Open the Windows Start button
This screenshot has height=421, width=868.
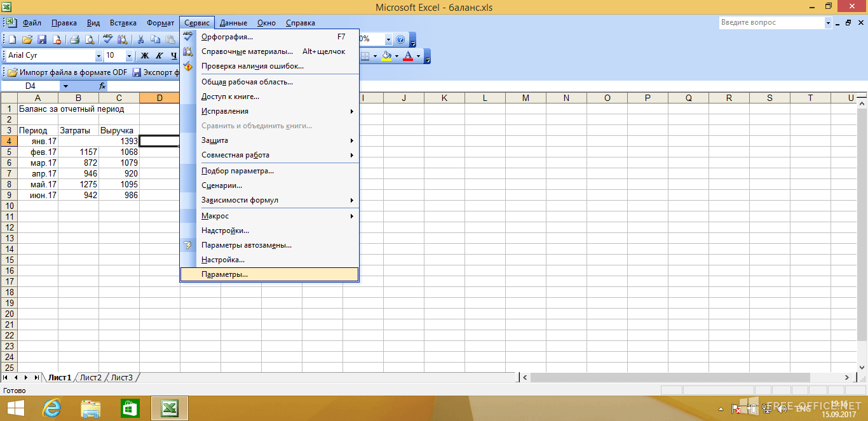[15, 408]
